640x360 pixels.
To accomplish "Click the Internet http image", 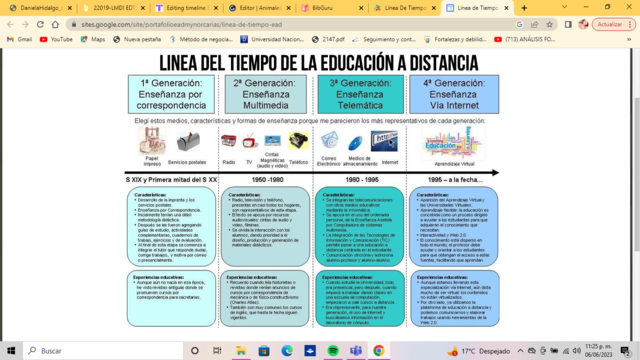I will click(x=384, y=141).
